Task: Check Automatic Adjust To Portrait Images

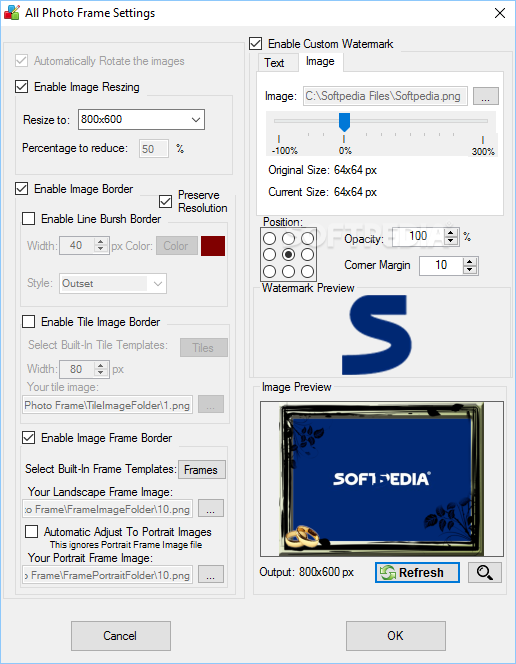Action: pos(31,531)
